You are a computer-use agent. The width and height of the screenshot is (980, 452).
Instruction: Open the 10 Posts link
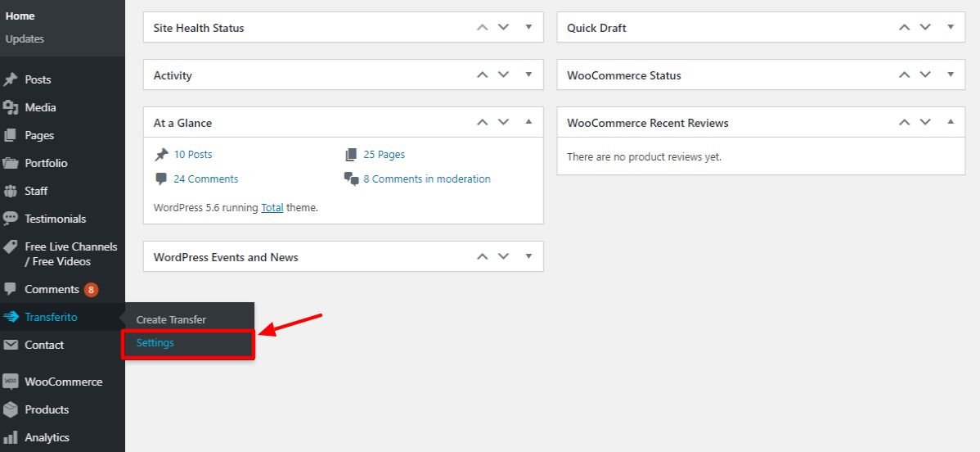(x=192, y=154)
